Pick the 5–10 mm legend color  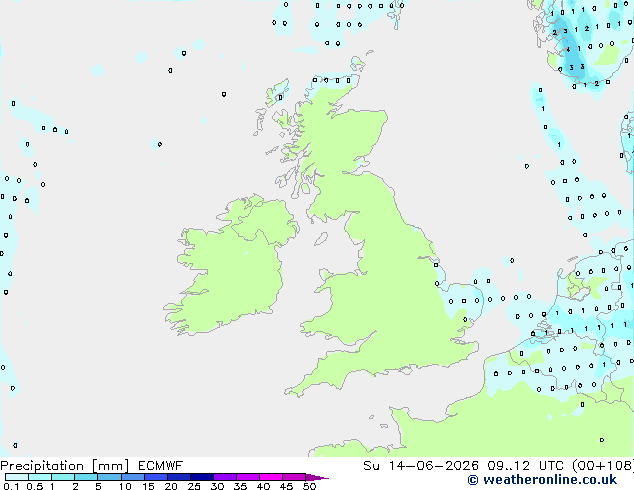click(109, 477)
